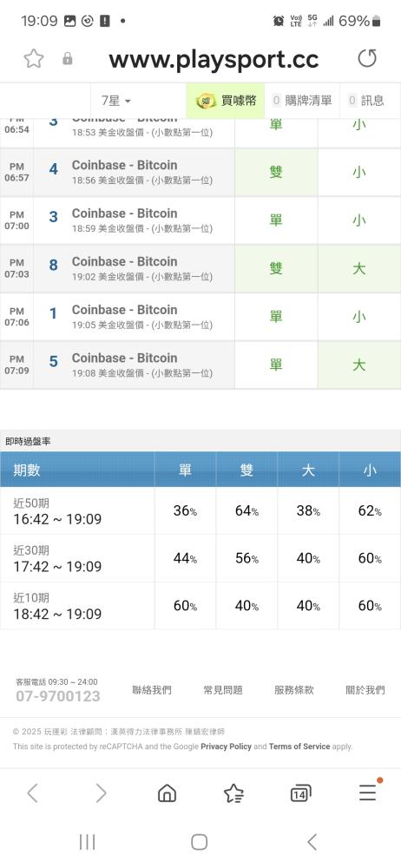Expand the 7星 dropdown
This screenshot has width=401, height=868.
tap(116, 101)
